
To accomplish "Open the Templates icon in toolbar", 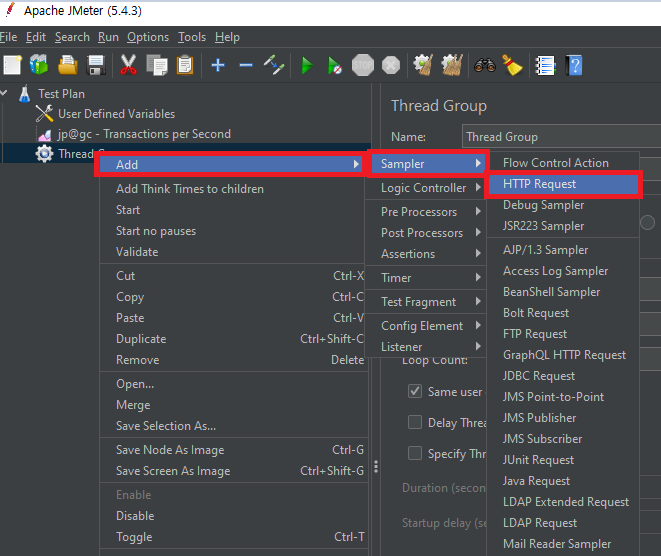I will point(39,65).
